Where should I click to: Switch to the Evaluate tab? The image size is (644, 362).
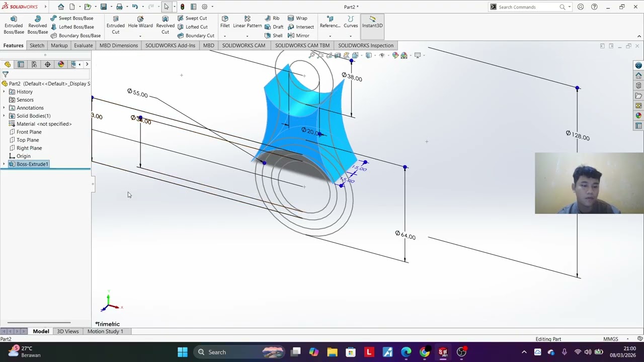pos(83,45)
